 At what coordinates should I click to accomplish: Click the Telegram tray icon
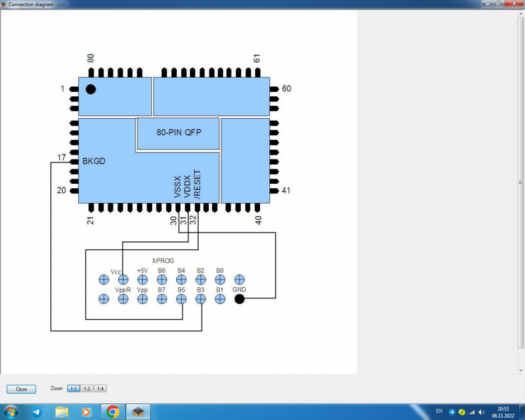(x=452, y=412)
